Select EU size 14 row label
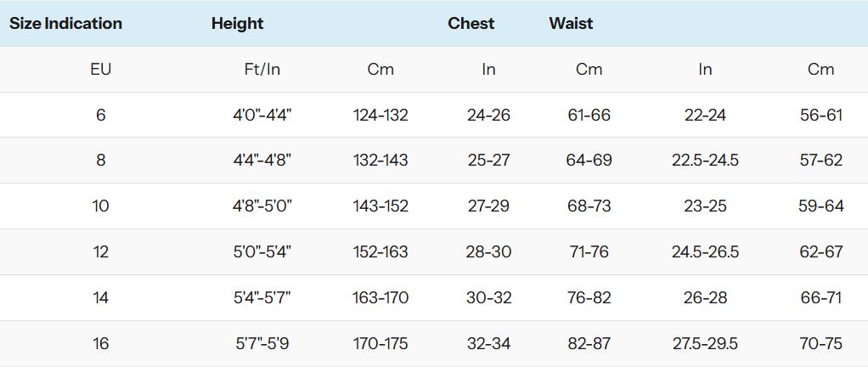 pyautogui.click(x=101, y=298)
